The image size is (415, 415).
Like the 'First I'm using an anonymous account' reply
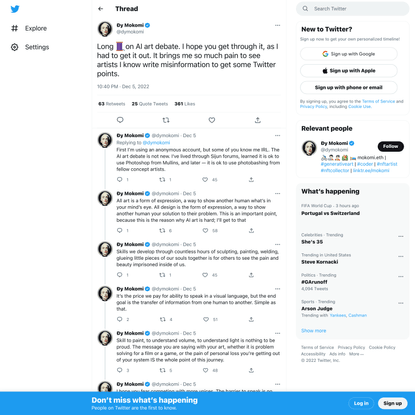coord(205,180)
